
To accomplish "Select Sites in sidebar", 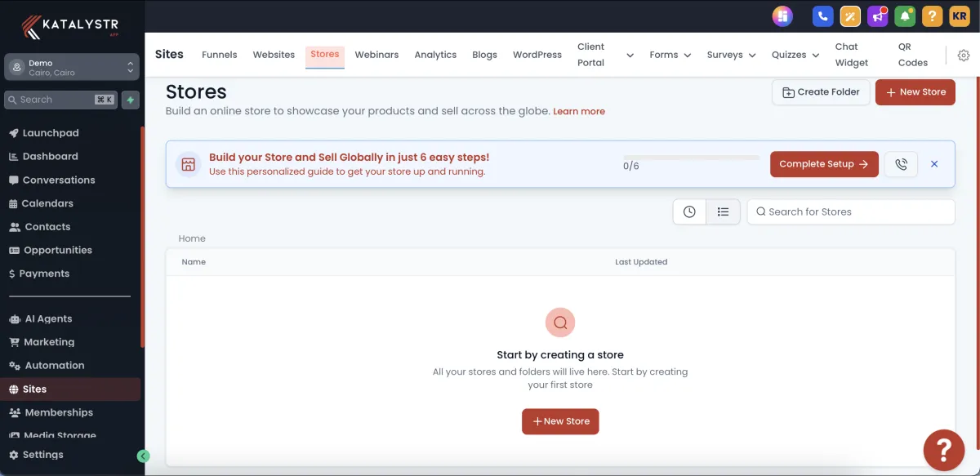I will coord(70,389).
